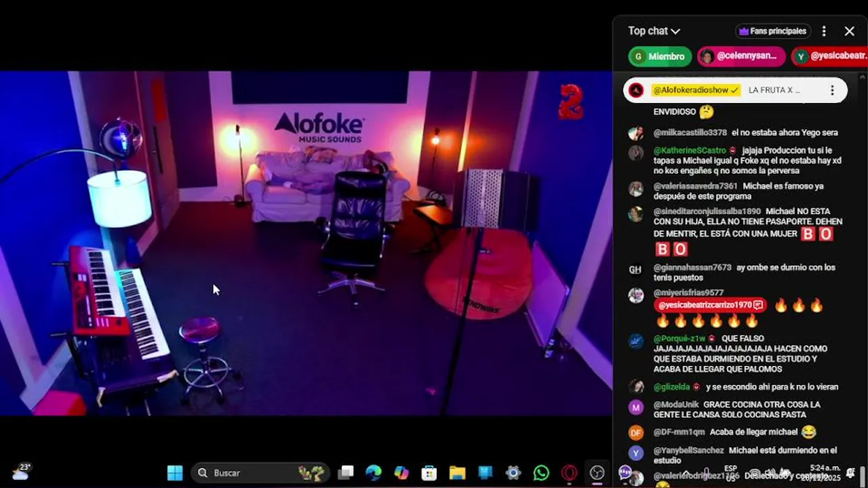Click the orange DF avatar
This screenshot has height=488, width=868.
tap(635, 432)
